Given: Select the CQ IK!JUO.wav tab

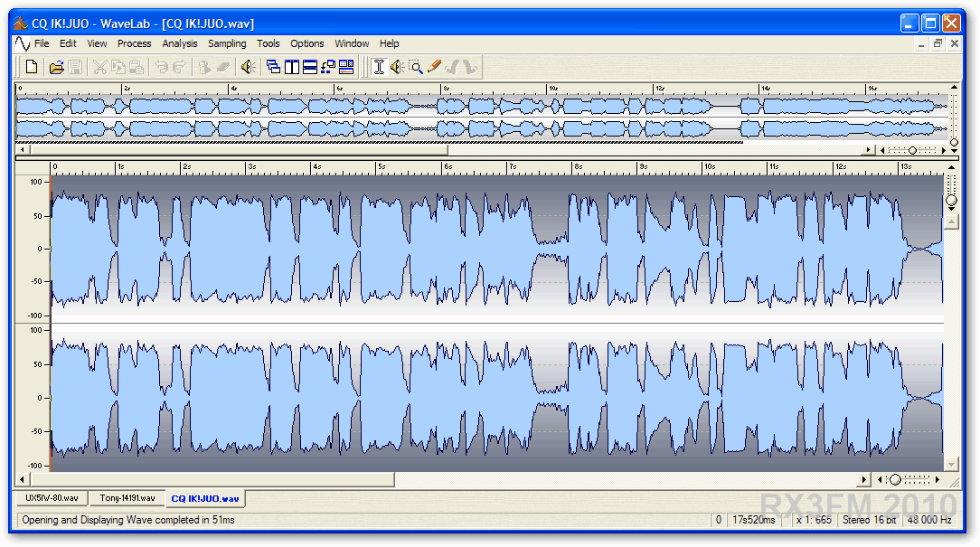Looking at the screenshot, I should 205,499.
